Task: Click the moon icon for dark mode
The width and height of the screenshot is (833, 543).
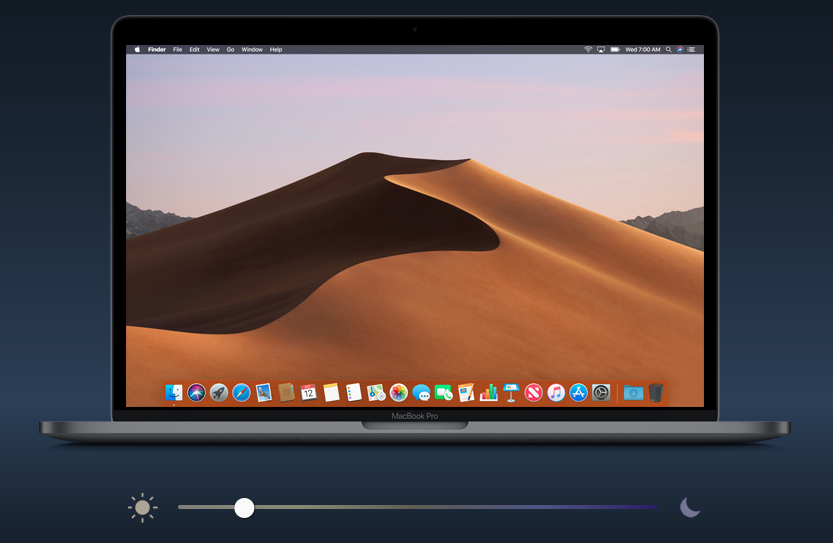Action: click(x=690, y=507)
